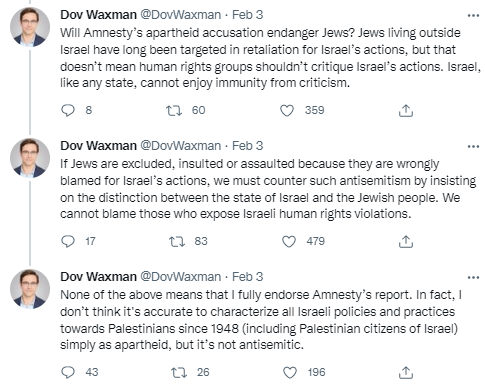Share the first tweet about Amnesty's accusation
485x387 pixels.
click(x=406, y=111)
